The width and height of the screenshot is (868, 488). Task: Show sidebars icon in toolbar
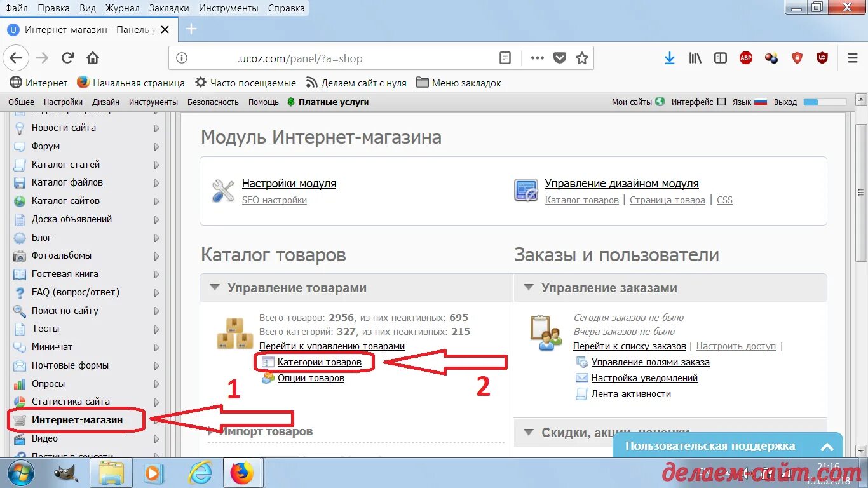(x=721, y=58)
